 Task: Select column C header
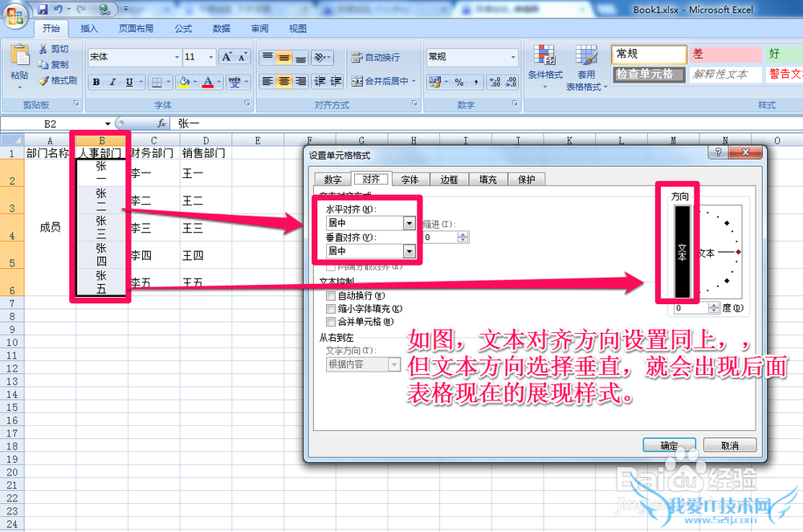point(153,140)
